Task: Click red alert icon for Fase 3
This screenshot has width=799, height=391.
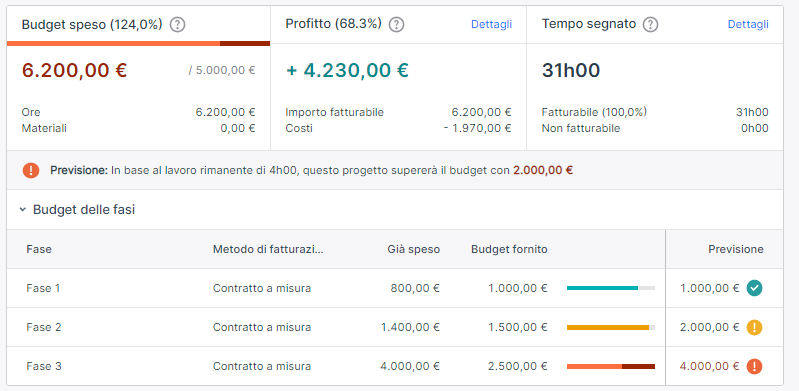Action: pos(754,366)
